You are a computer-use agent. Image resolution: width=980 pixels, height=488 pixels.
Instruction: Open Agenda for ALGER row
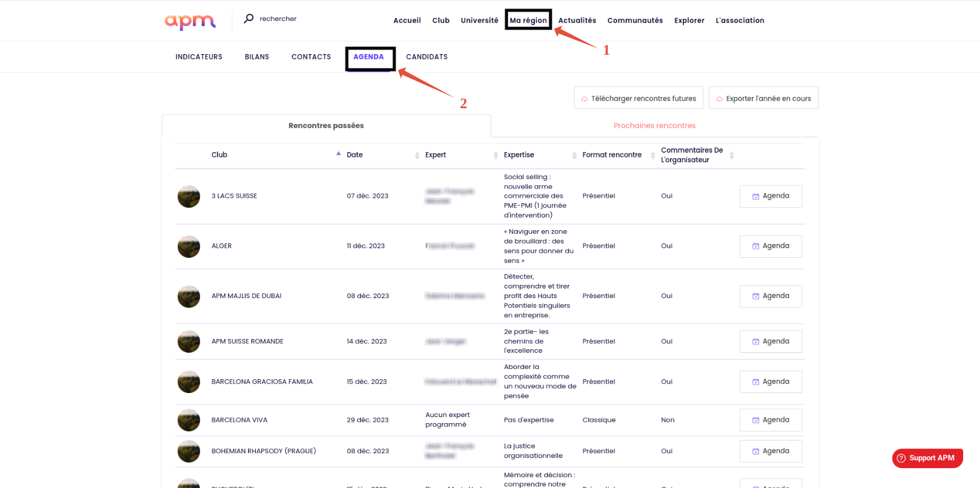pyautogui.click(x=770, y=246)
